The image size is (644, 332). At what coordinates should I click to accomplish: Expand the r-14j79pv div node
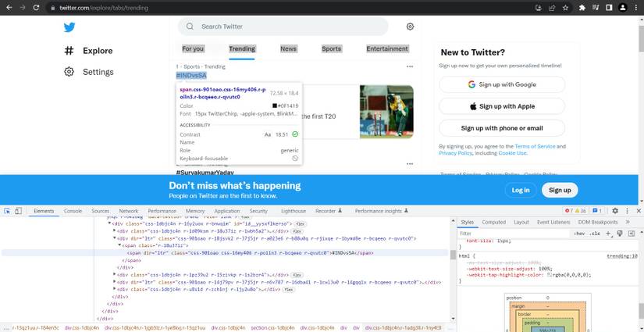pyautogui.click(x=115, y=282)
